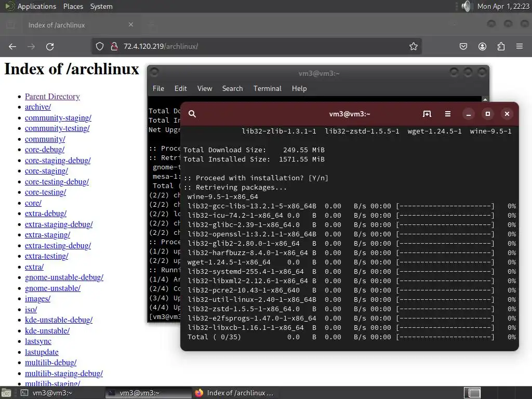
Task: Open the extra-testing/ link
Action: (46, 256)
